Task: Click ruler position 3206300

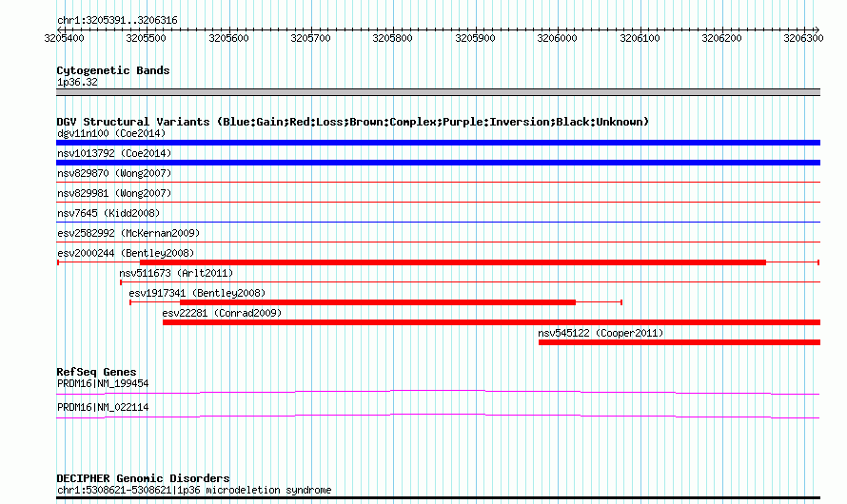Action: tap(804, 38)
